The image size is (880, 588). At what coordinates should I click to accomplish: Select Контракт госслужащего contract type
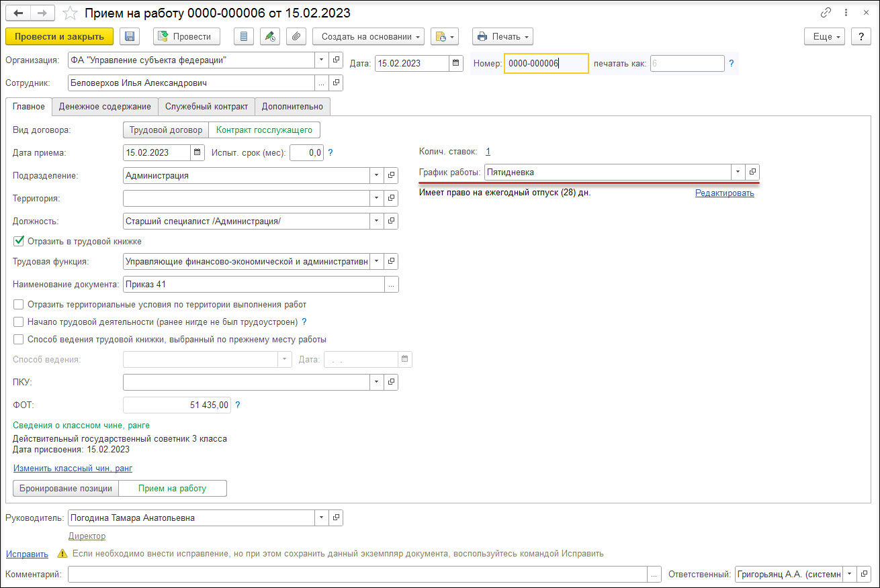click(265, 130)
